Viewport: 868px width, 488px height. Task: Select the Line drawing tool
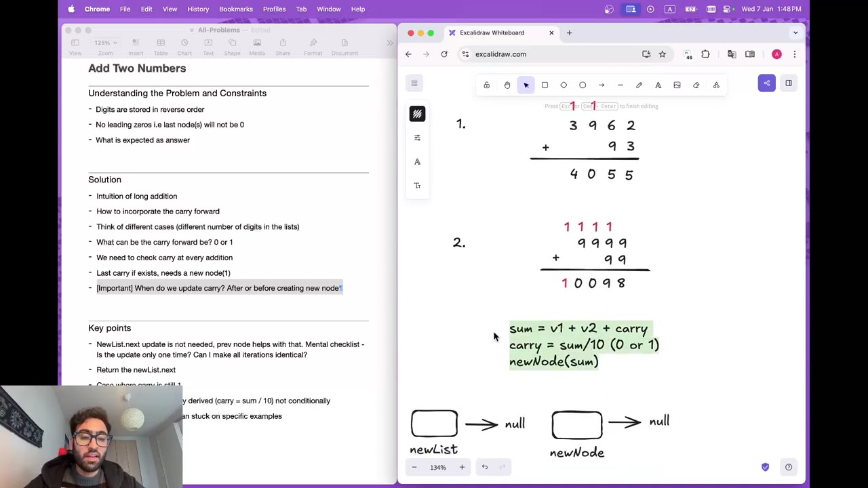tap(620, 85)
